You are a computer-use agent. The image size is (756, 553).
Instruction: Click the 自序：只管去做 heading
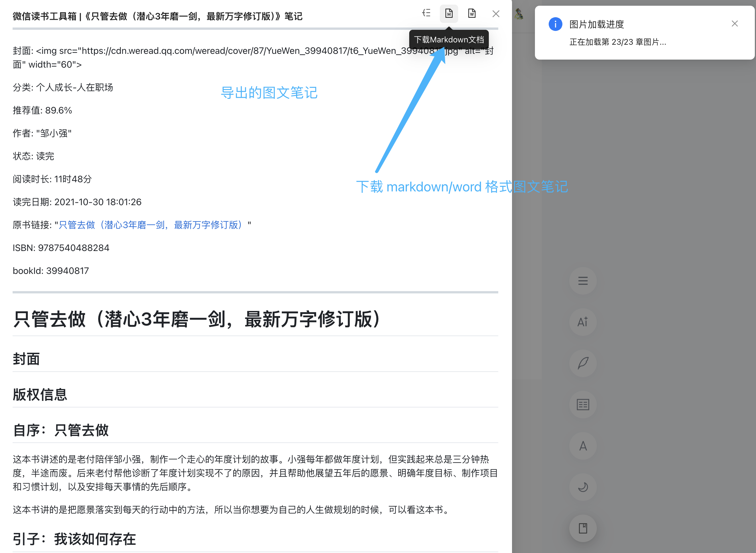(x=61, y=430)
